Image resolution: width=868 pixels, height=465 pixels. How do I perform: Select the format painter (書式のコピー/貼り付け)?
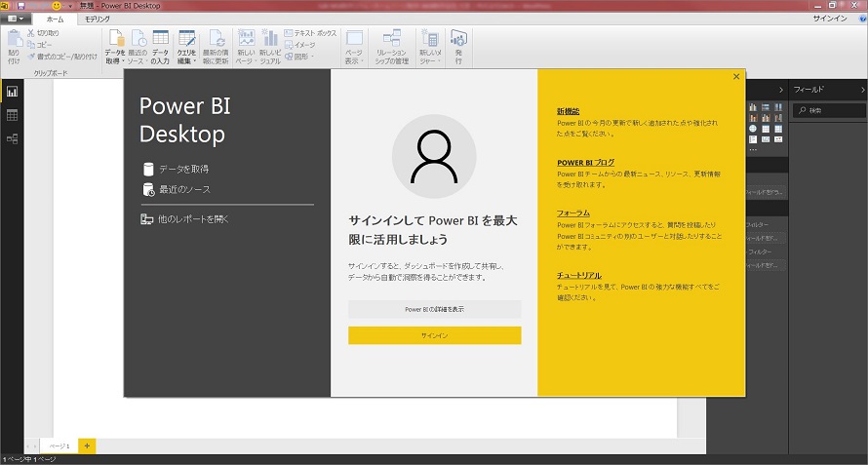(x=62, y=56)
